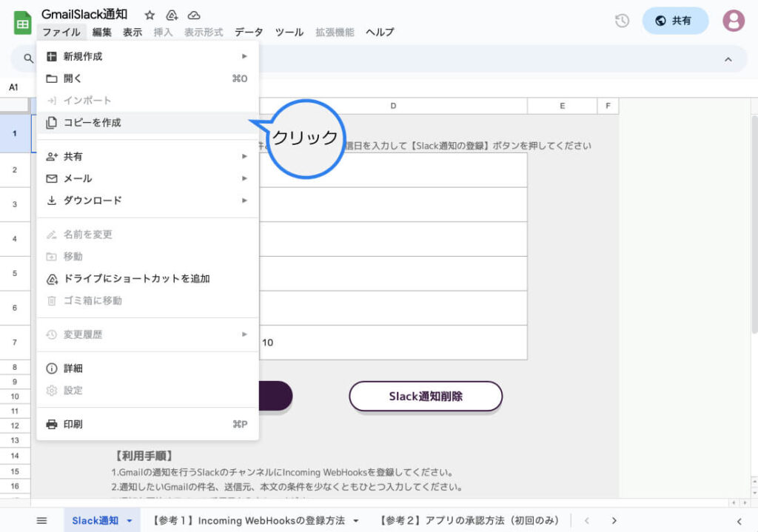Viewport: 758px width, 532px height.
Task: Switch to 【参考2】アプリの承認方法 tab
Action: pyautogui.click(x=468, y=520)
